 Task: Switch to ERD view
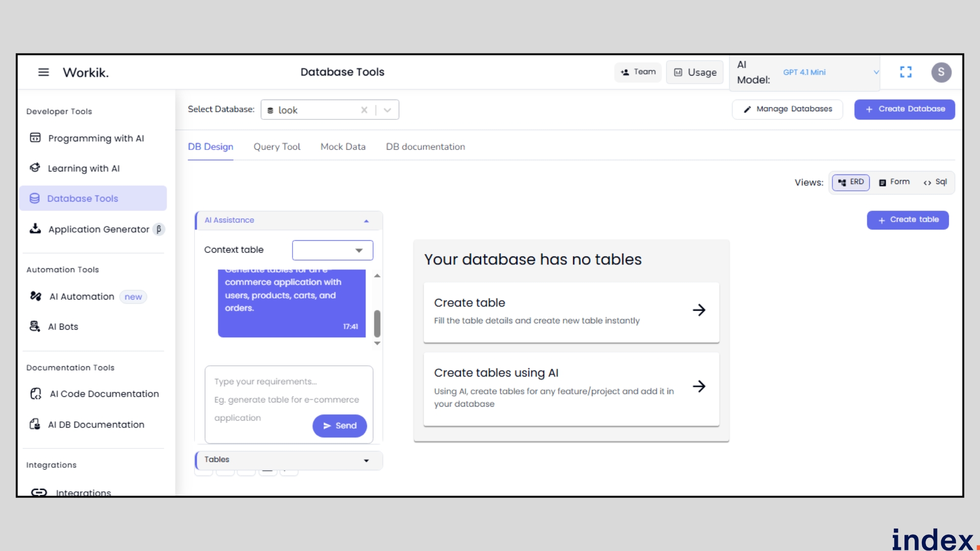pyautogui.click(x=851, y=182)
